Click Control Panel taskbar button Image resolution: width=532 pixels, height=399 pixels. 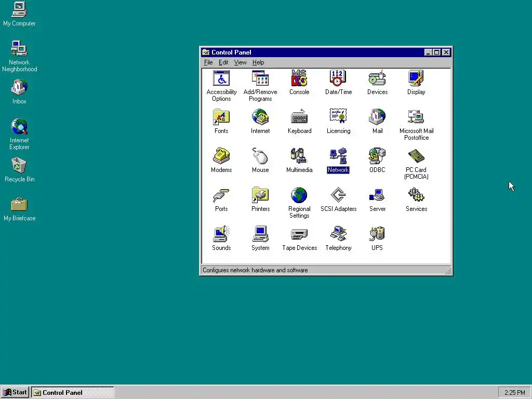pyautogui.click(x=73, y=393)
